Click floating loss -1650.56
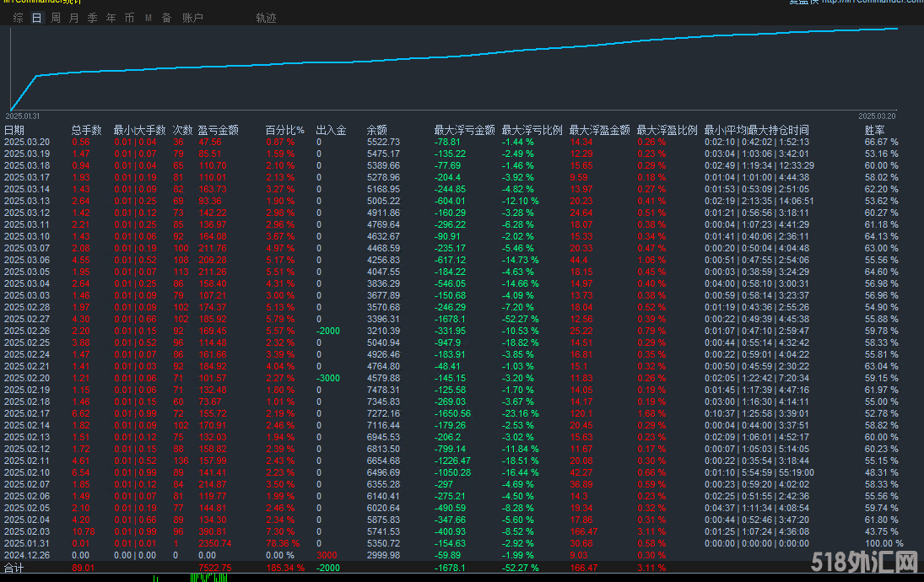 point(452,413)
